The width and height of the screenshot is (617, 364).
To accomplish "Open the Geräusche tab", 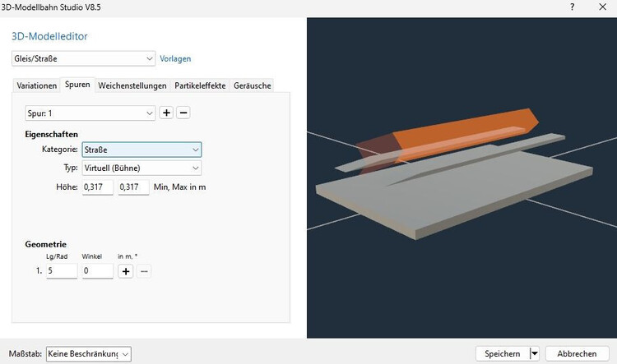I will point(252,85).
